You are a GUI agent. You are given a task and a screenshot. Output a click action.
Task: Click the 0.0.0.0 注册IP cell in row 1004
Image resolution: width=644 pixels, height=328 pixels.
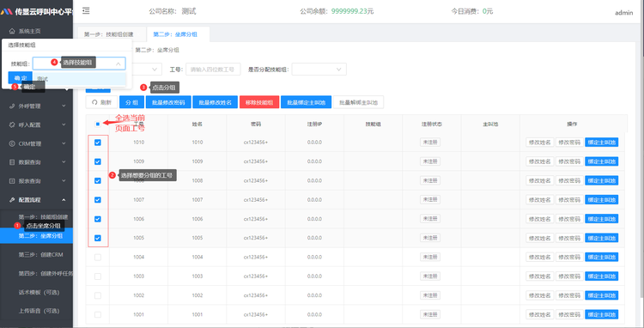314,257
